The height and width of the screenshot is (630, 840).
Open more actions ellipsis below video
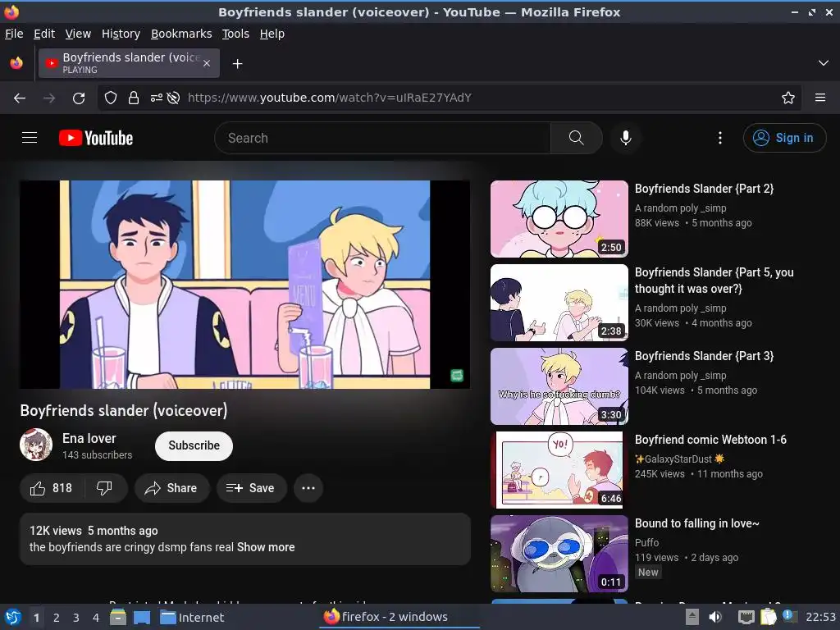[x=308, y=488]
